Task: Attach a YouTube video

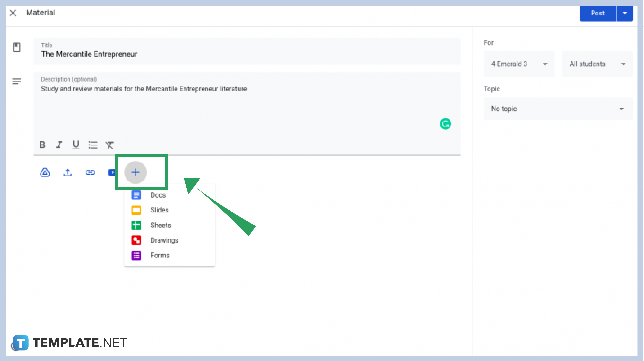Action: tap(112, 173)
